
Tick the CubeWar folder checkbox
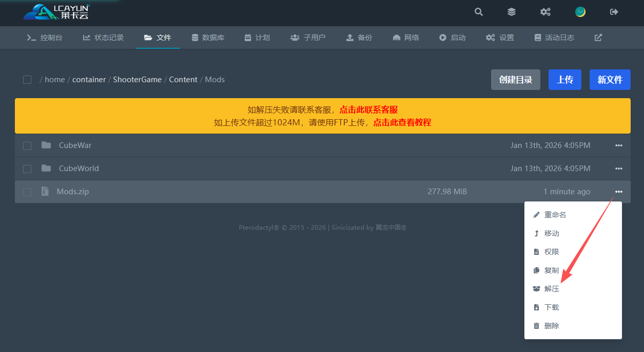click(x=27, y=146)
